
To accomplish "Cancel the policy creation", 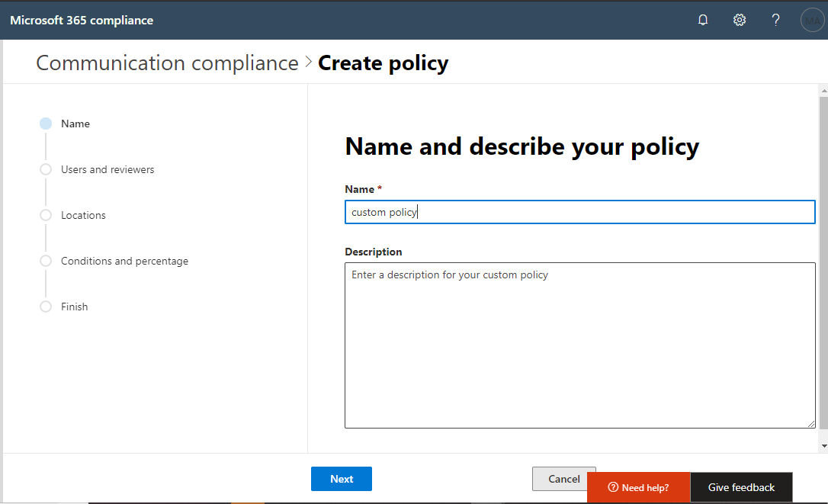I will [x=563, y=479].
